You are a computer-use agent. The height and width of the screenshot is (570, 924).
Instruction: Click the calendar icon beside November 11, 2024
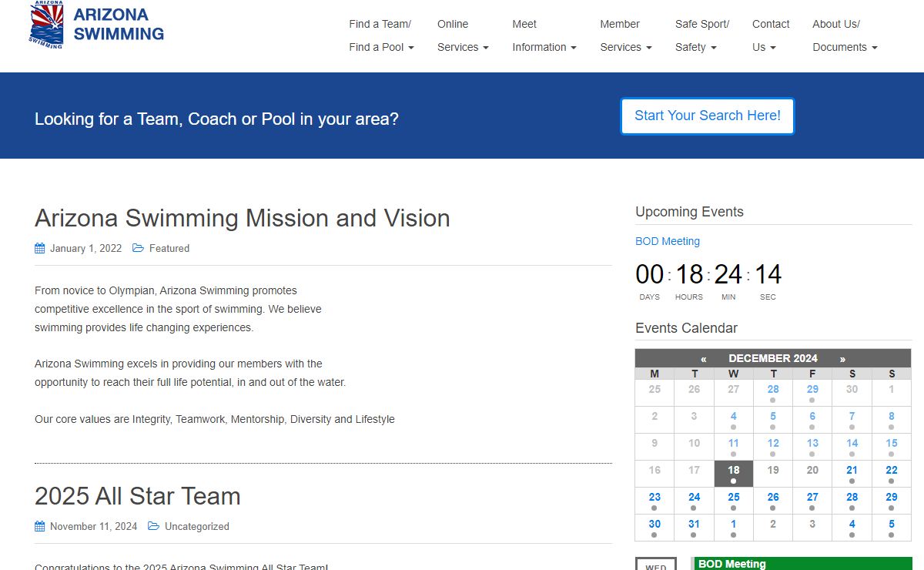coord(40,526)
